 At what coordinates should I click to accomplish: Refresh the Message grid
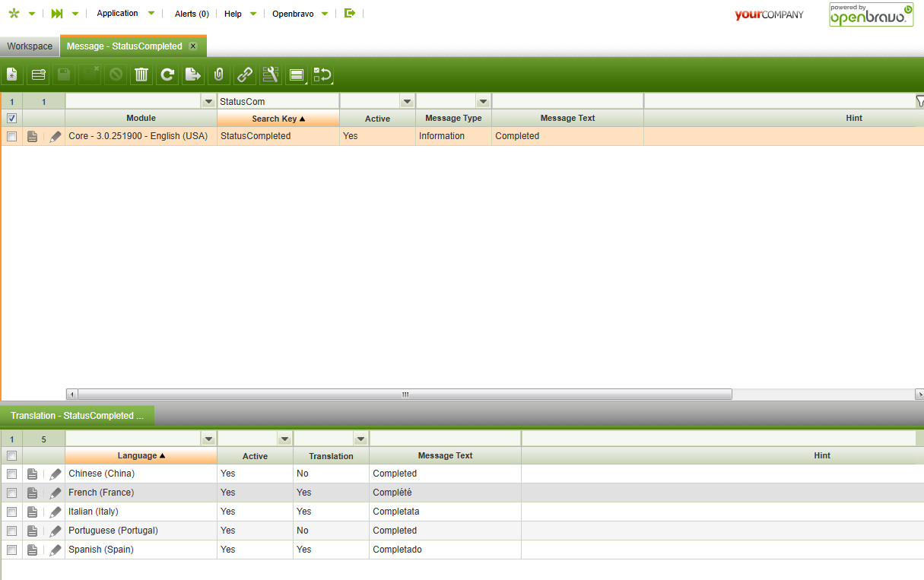pos(167,74)
